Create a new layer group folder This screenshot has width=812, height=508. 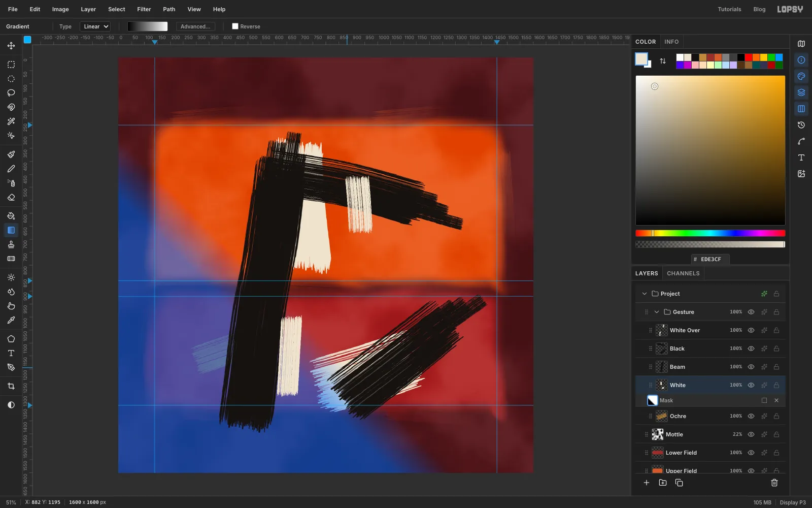point(663,483)
